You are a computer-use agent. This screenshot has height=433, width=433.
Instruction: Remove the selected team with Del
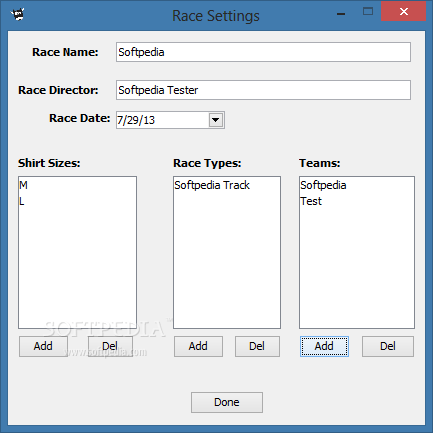tap(388, 346)
